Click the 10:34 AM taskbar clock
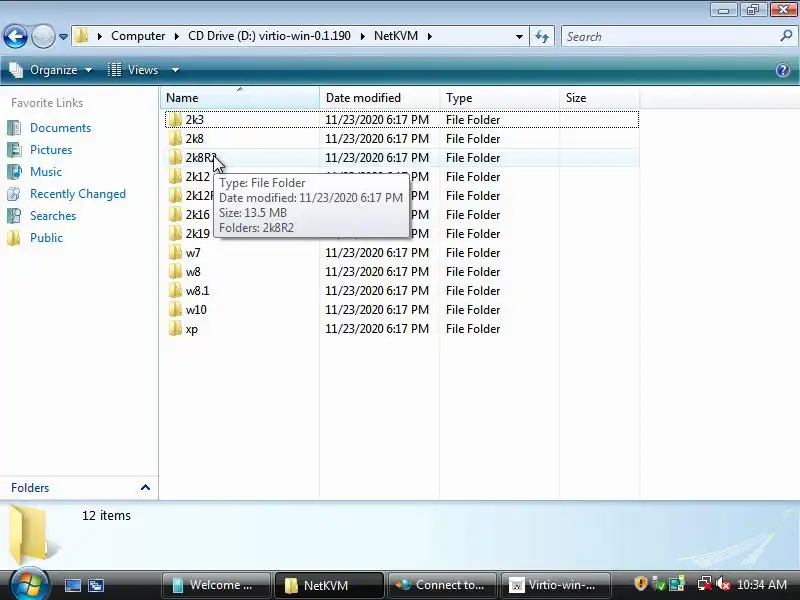The width and height of the screenshot is (800, 600). pyautogui.click(x=762, y=585)
